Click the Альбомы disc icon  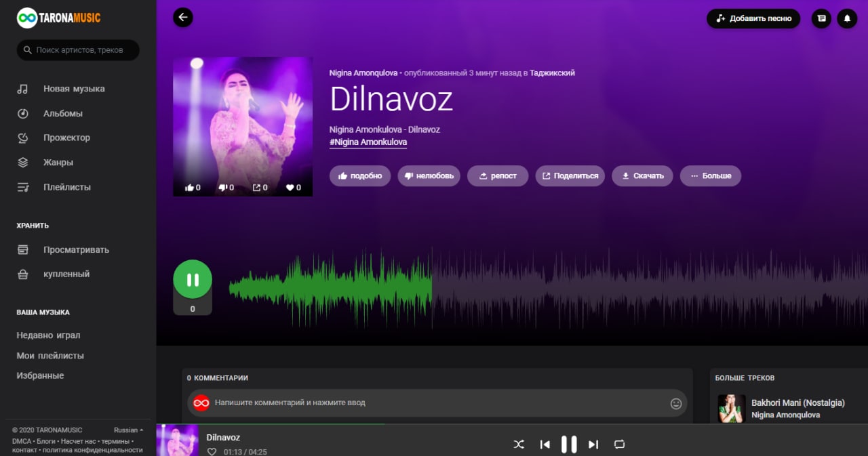22,113
